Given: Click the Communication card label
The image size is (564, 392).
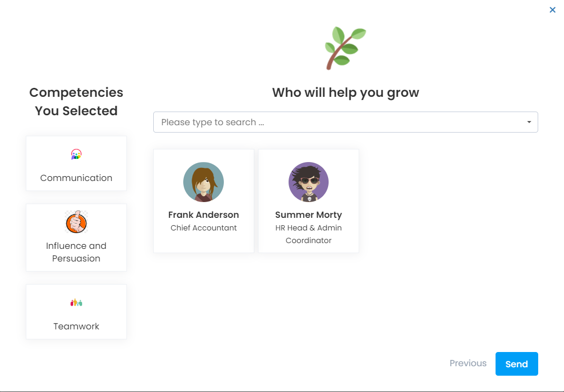Looking at the screenshot, I should coord(76,178).
